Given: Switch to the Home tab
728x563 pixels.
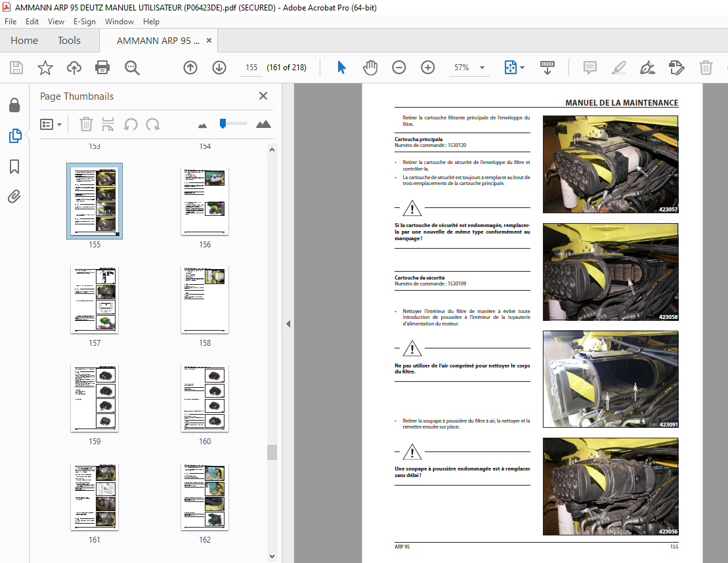Looking at the screenshot, I should [24, 41].
